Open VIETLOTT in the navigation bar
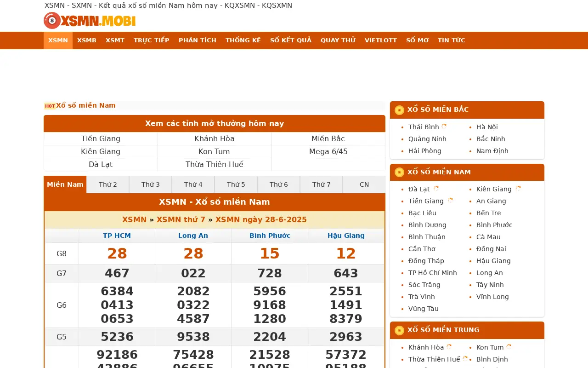Viewport: 588px width, 368px height. click(x=381, y=40)
